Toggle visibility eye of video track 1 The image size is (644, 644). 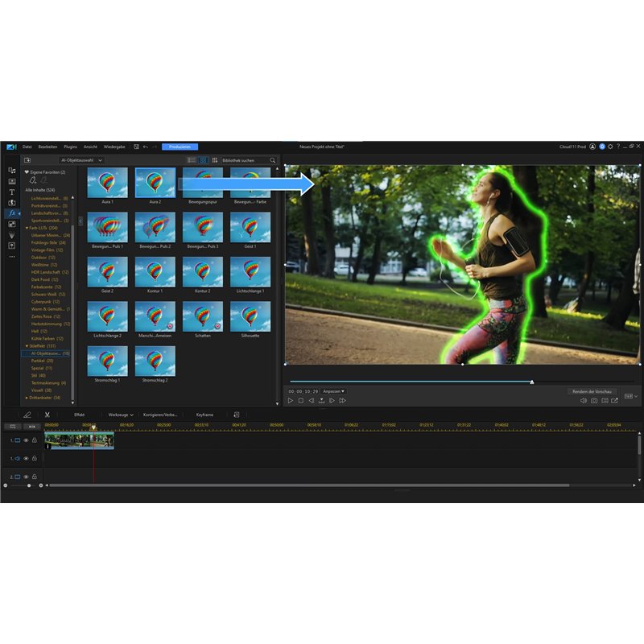(26, 440)
